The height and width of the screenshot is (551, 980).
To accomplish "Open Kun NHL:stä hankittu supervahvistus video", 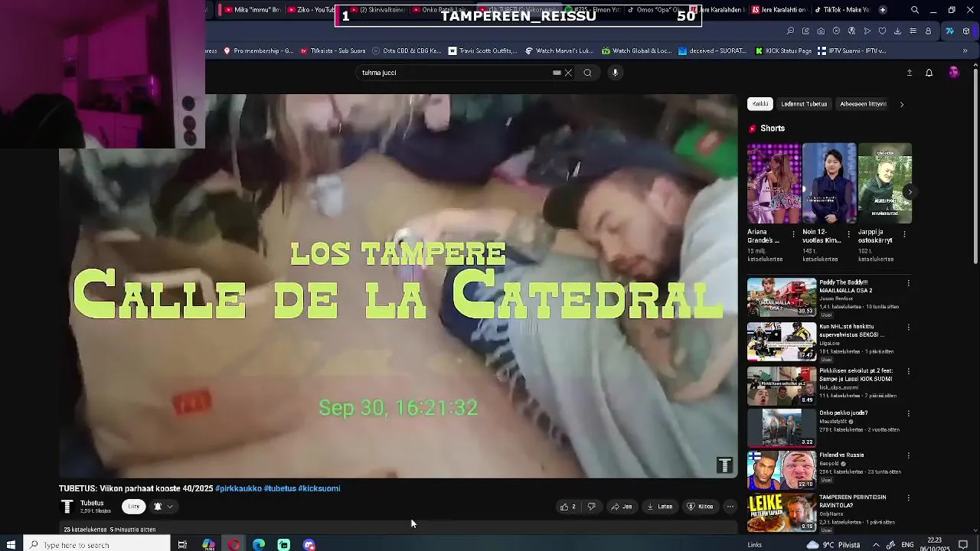I will point(782,341).
